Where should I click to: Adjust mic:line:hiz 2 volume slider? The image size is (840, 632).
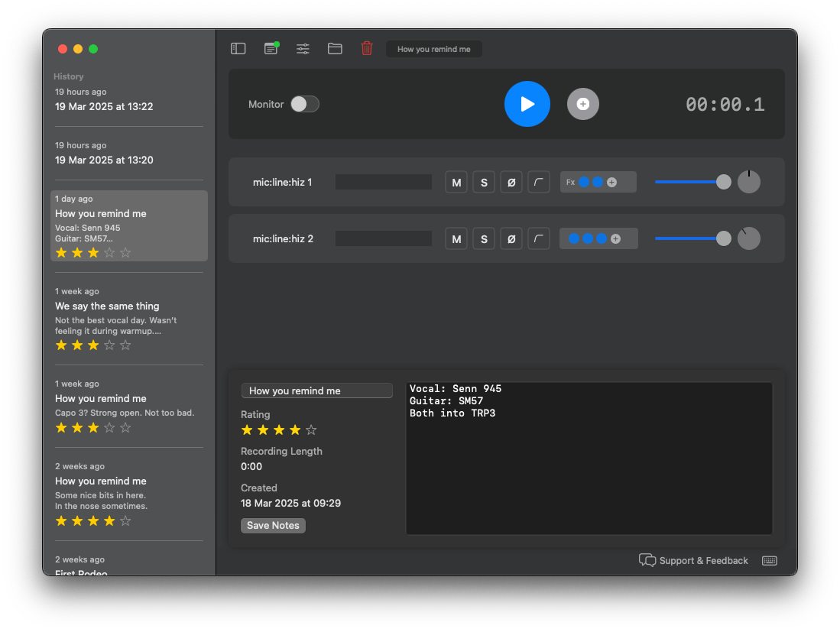692,239
